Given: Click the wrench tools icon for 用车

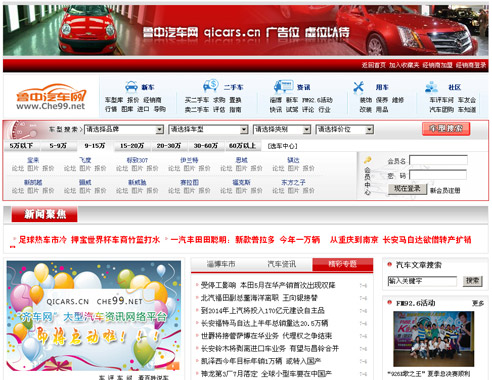Looking at the screenshot, I should 358,87.
